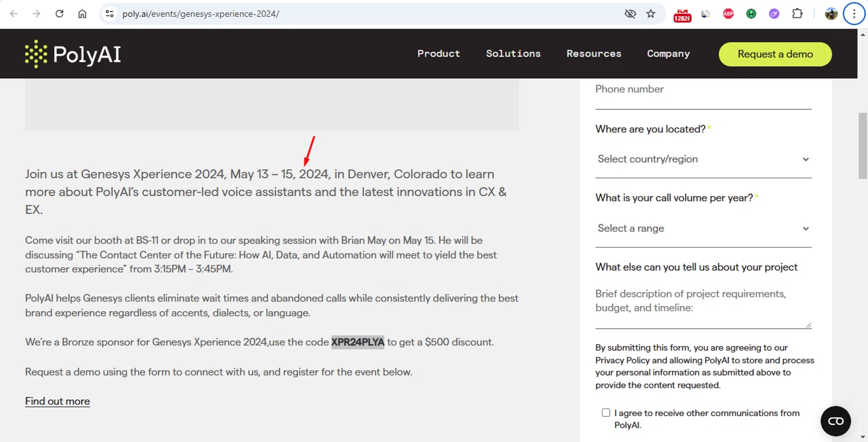Open the green W extension icon
This screenshot has width=868, height=442.
[x=751, y=14]
